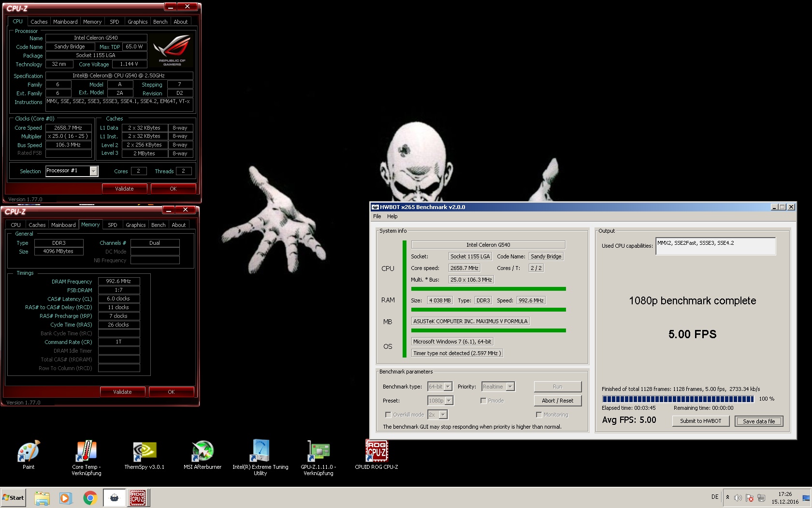Open Preset 1080p dropdown
This screenshot has height=508, width=812.
(x=449, y=401)
